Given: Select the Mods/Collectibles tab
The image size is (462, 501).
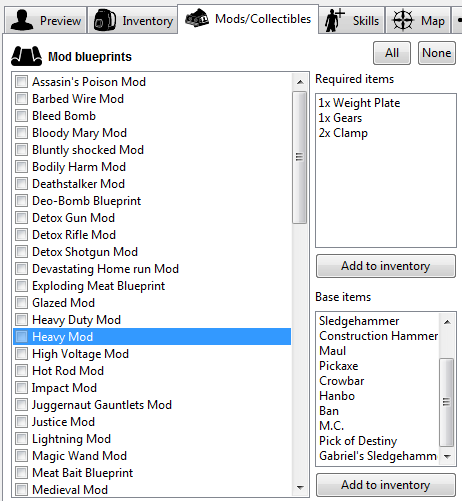Looking at the screenshot, I should (248, 19).
